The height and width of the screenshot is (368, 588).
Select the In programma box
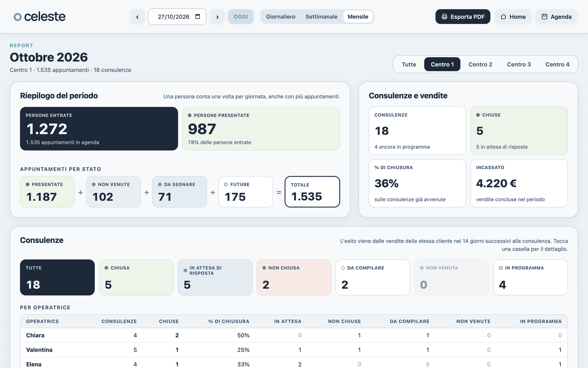click(x=530, y=278)
